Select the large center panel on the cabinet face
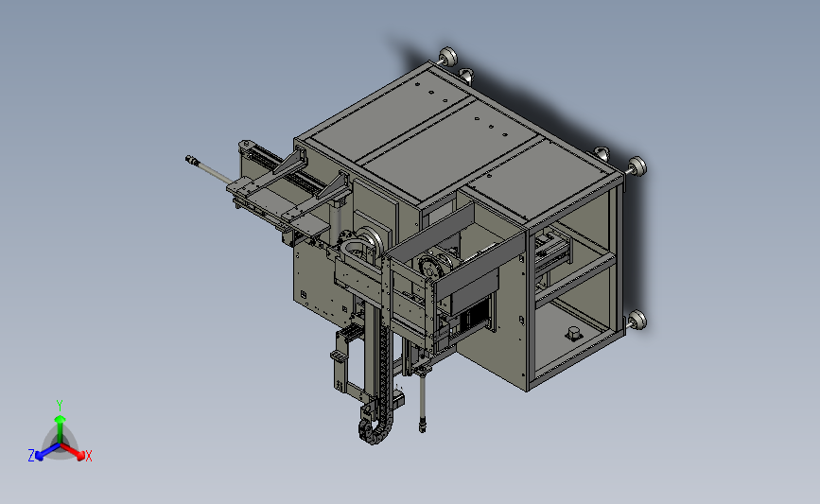 pos(451,149)
